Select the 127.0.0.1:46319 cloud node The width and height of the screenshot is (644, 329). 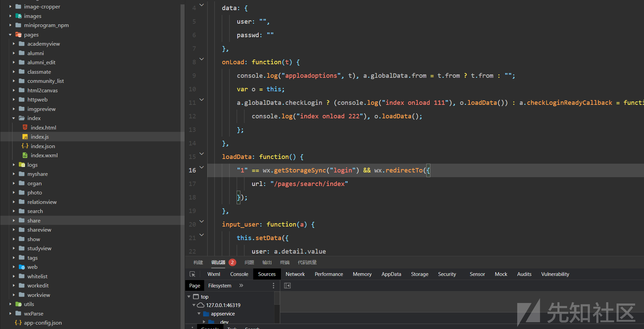click(223, 305)
